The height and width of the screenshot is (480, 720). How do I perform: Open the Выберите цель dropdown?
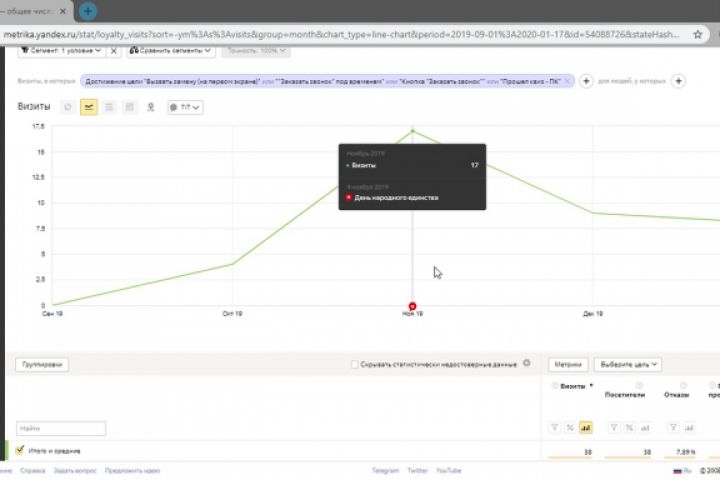pyautogui.click(x=628, y=364)
